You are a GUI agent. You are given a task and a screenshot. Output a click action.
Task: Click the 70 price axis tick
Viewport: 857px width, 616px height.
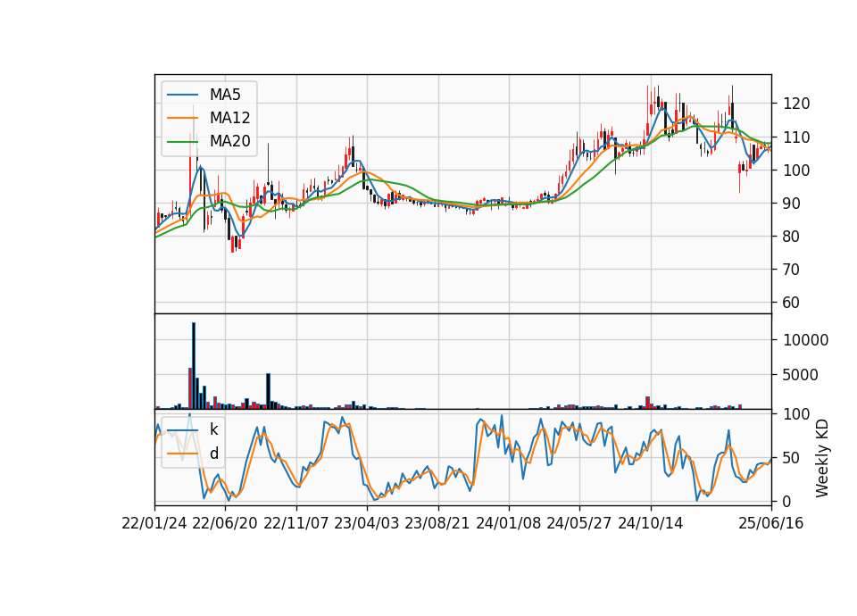[792, 270]
